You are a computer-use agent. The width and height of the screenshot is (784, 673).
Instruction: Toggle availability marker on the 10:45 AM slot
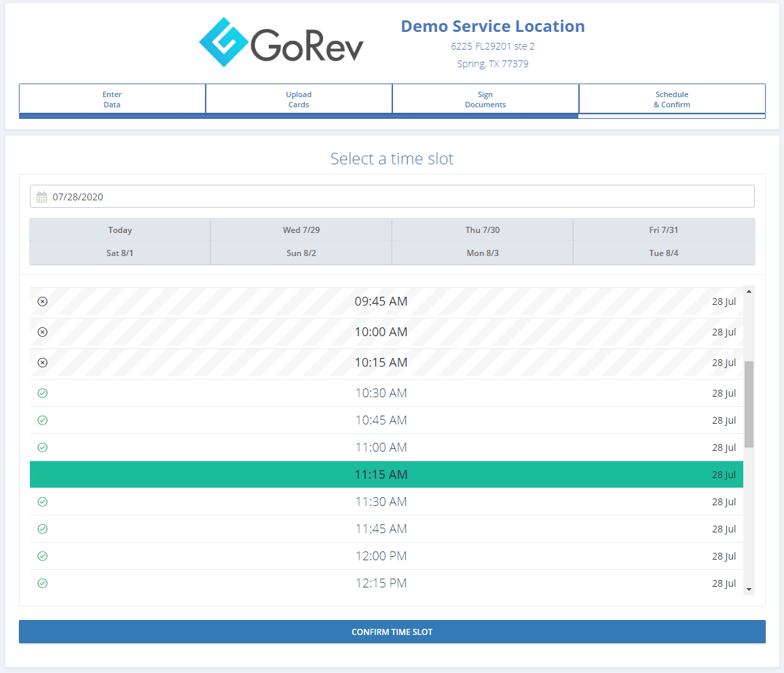coord(43,420)
